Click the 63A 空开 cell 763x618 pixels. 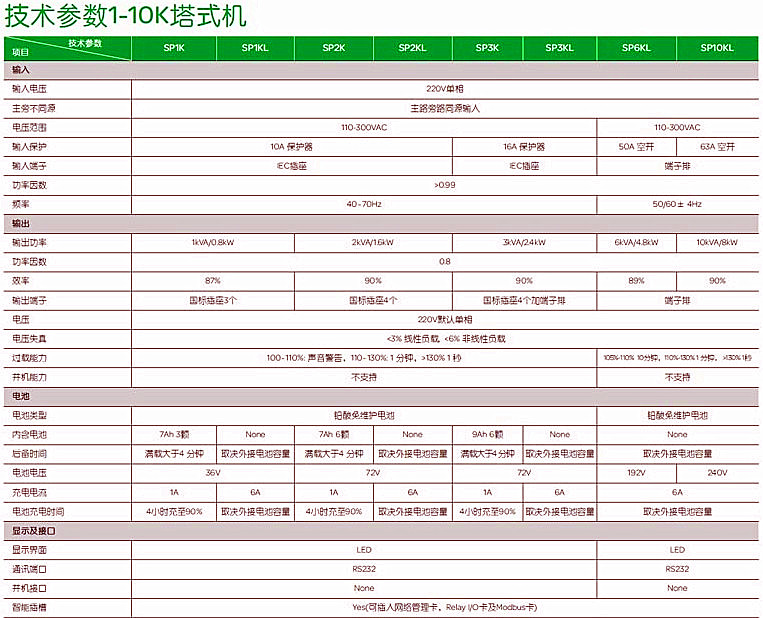[x=717, y=147]
